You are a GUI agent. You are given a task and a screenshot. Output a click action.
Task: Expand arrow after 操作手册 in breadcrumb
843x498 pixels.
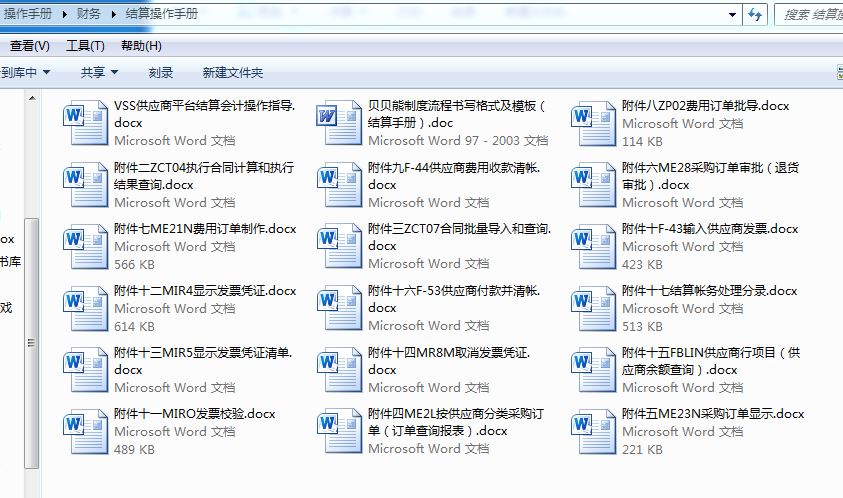pyautogui.click(x=65, y=14)
